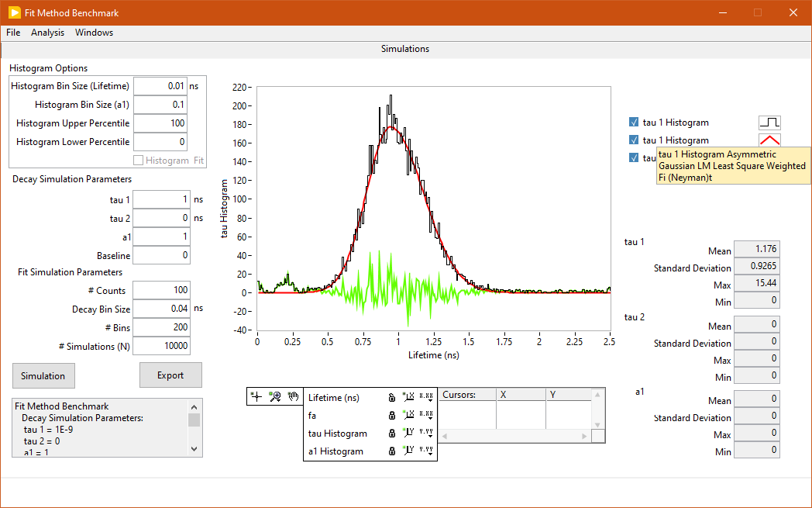Click the Y column header in cursor table
812x508 pixels.
click(x=569, y=395)
